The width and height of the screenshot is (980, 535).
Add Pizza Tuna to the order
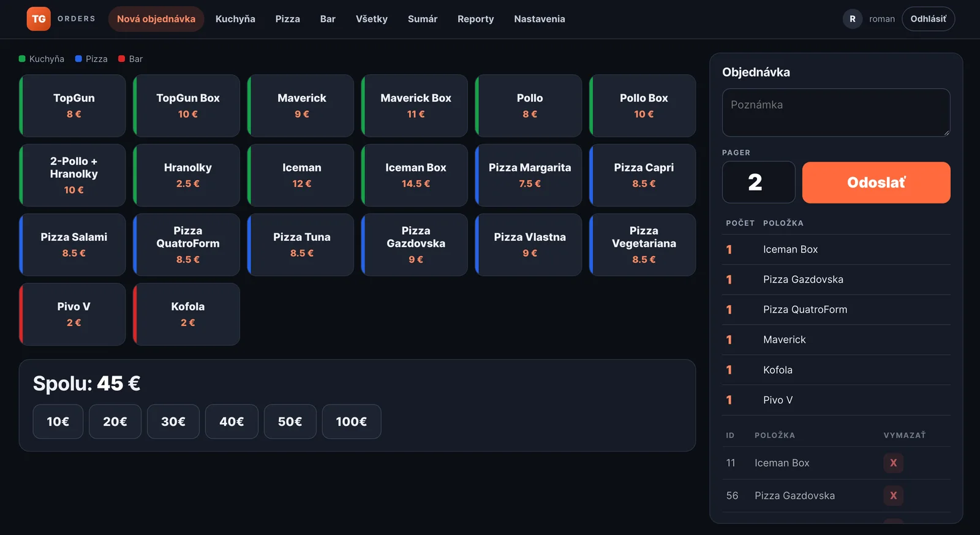[x=301, y=245]
